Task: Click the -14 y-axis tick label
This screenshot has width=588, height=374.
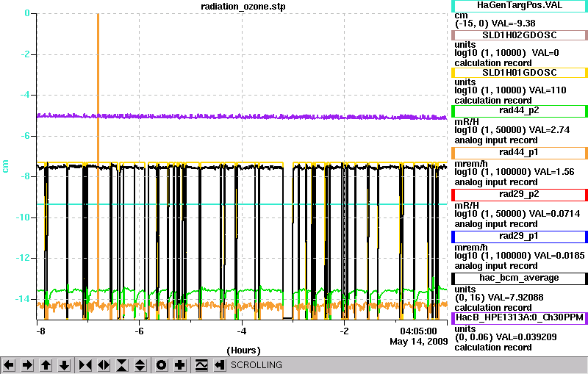Action: (23, 299)
